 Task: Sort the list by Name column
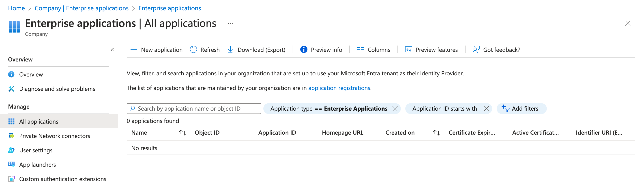point(183,133)
